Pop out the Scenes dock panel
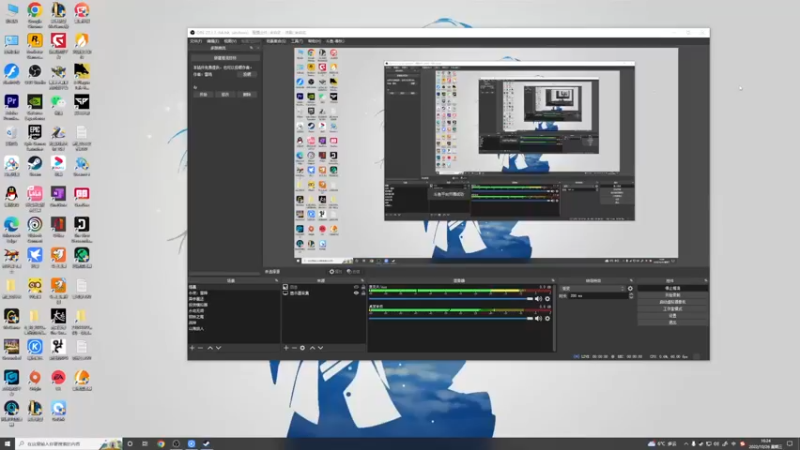Viewport: 800px width, 450px height. 277,281
